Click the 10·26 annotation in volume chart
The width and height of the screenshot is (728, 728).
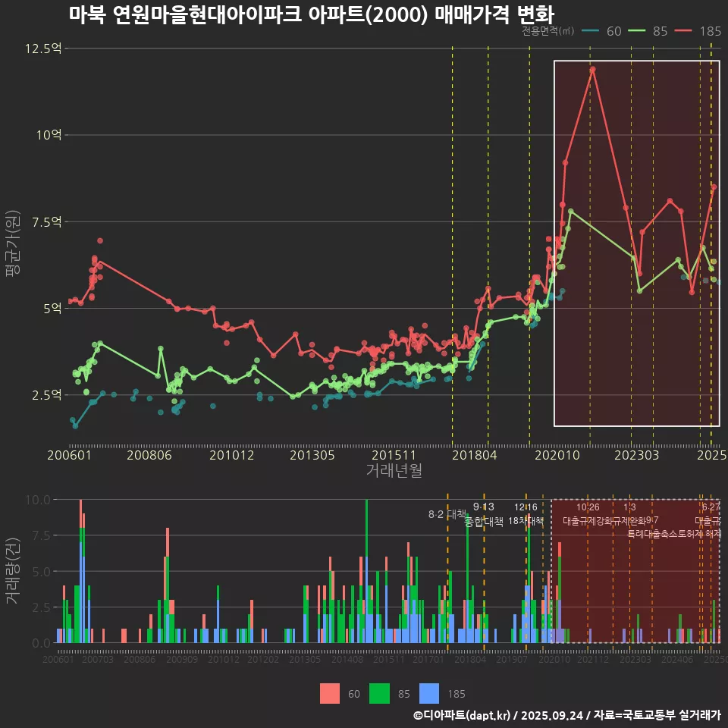coord(588,507)
